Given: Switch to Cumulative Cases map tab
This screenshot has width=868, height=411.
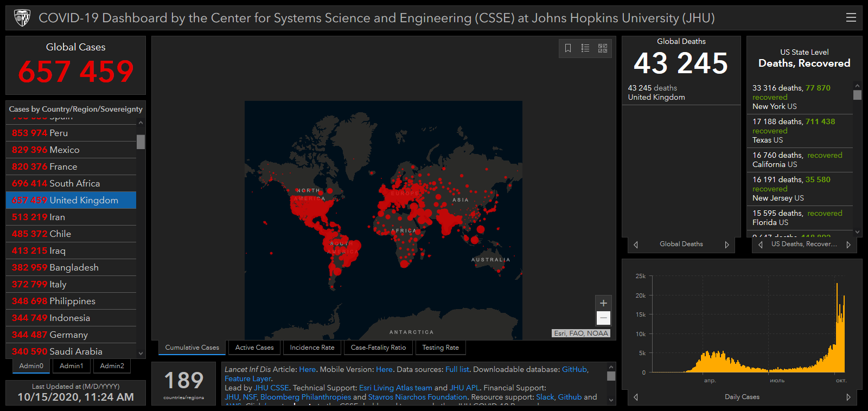Looking at the screenshot, I should [x=192, y=348].
